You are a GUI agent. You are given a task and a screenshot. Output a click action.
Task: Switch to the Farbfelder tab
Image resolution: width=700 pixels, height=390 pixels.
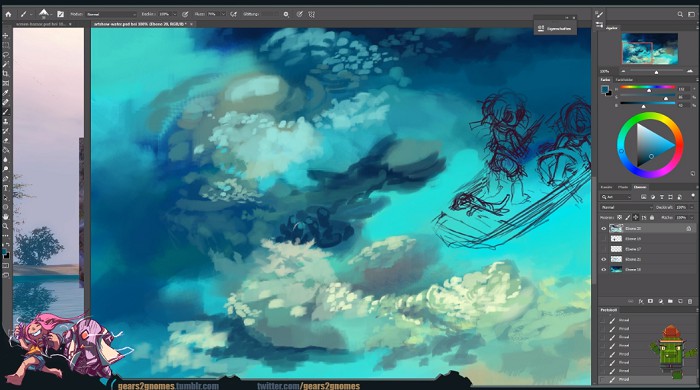(625, 80)
